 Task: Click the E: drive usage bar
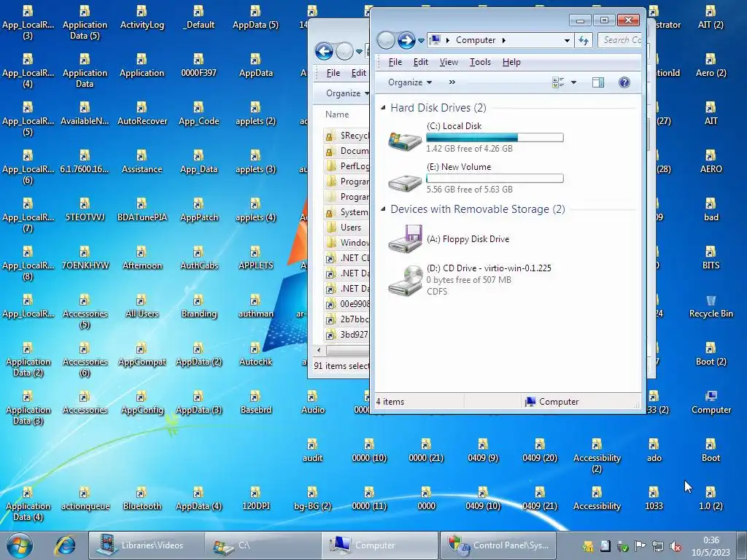(495, 179)
